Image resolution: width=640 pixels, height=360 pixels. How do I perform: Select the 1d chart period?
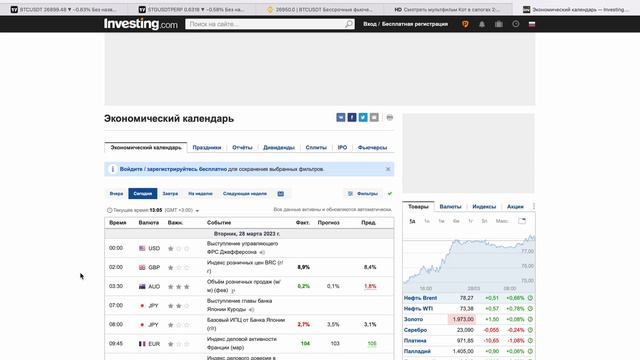413,221
